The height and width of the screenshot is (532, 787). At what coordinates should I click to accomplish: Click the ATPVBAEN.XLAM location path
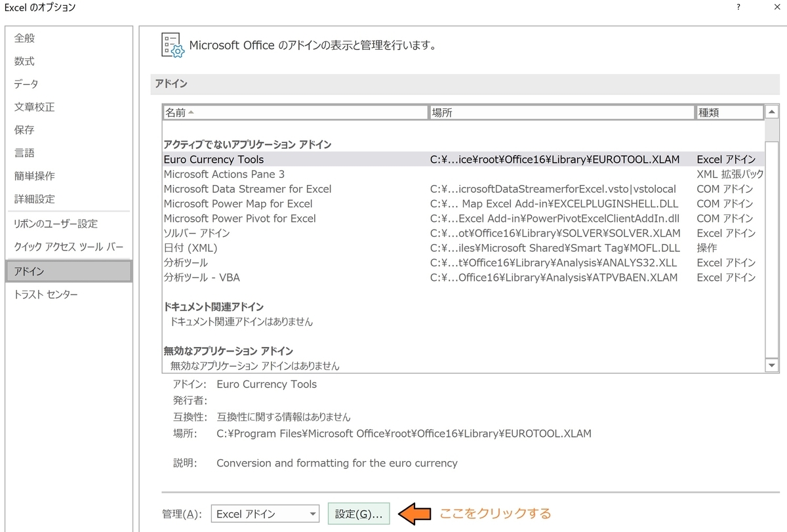[554, 277]
